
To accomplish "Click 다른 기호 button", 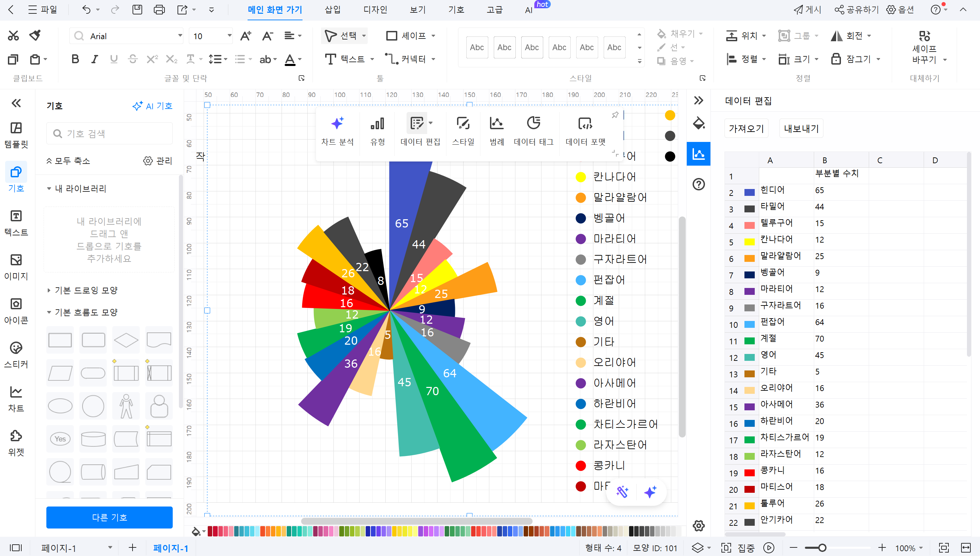I will (x=109, y=517).
